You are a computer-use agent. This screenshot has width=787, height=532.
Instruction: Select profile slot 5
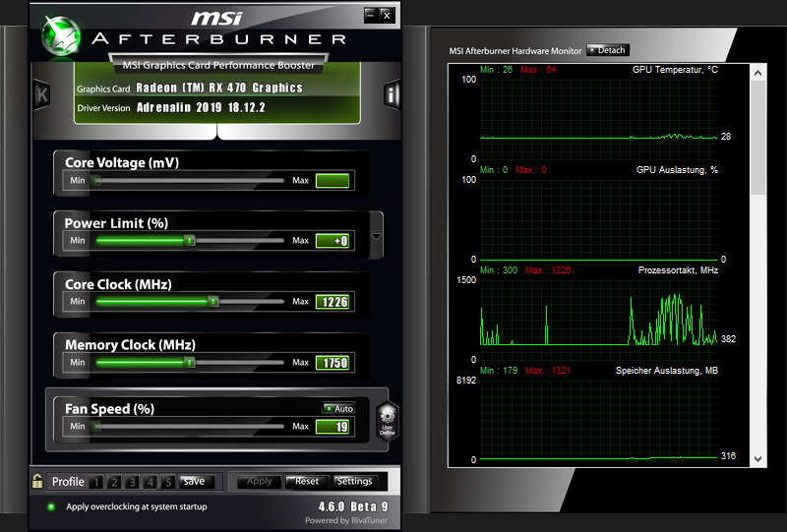(168, 482)
